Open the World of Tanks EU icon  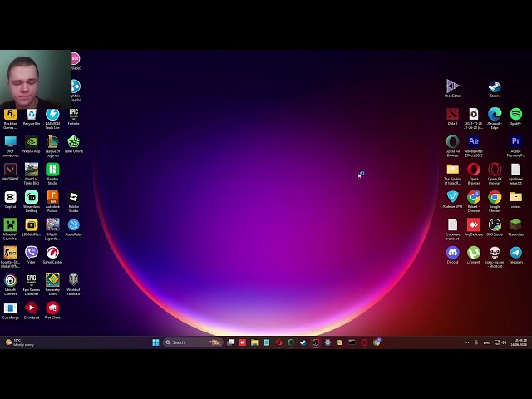click(x=74, y=284)
